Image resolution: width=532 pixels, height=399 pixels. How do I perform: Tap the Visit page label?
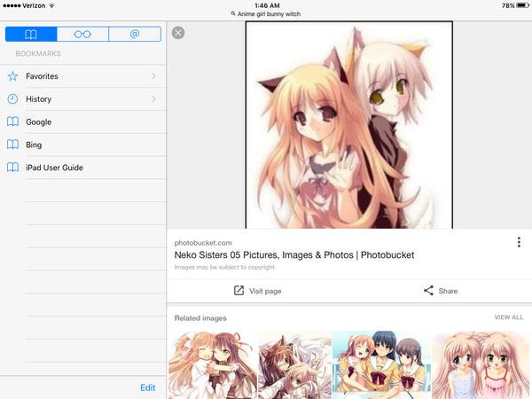pos(265,291)
